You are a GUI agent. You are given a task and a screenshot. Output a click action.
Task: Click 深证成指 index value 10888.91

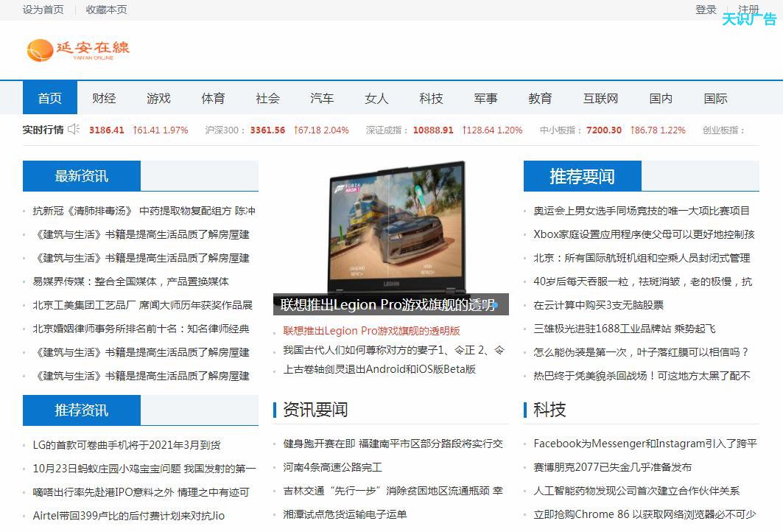[433, 130]
